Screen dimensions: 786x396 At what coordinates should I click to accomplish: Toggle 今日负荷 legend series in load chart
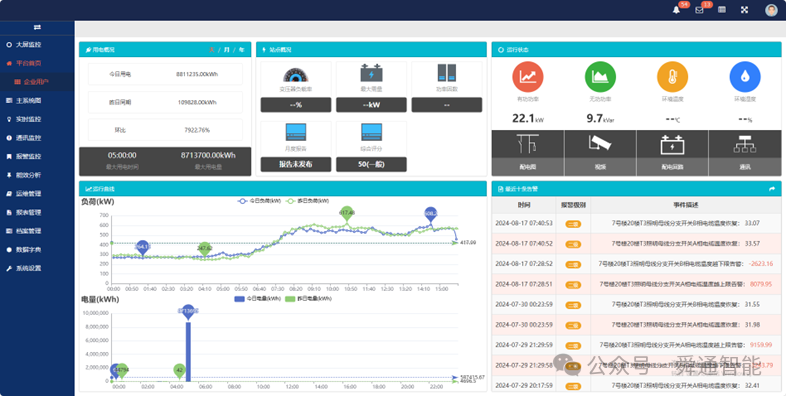[259, 201]
